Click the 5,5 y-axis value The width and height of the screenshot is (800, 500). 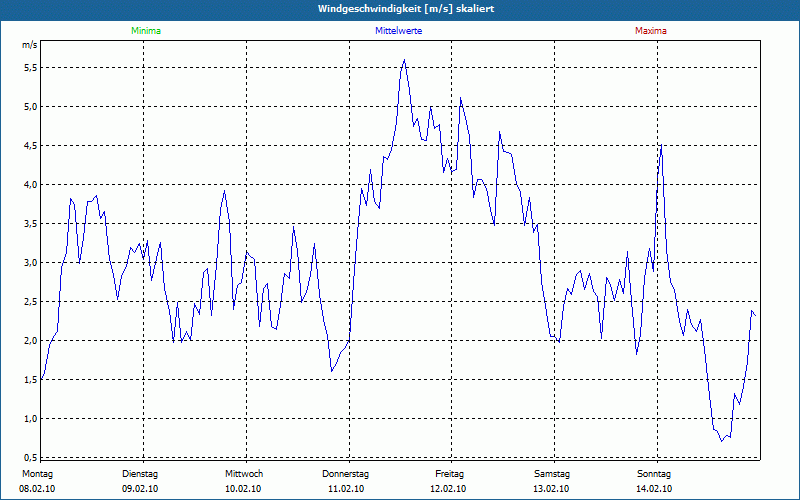pos(31,67)
